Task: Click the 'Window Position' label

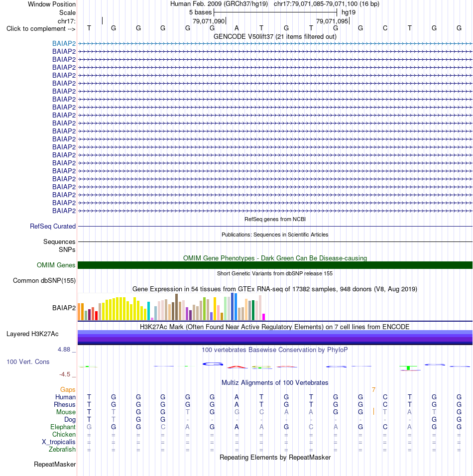Action: [x=52, y=4]
